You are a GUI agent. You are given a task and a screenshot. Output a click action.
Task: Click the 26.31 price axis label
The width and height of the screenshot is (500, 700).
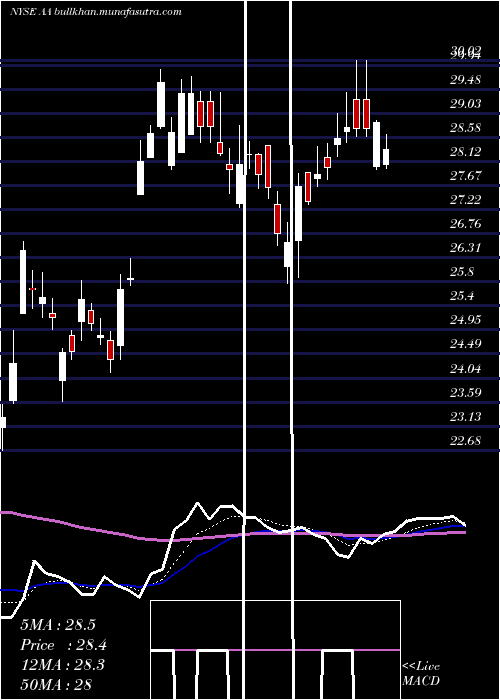pos(465,248)
